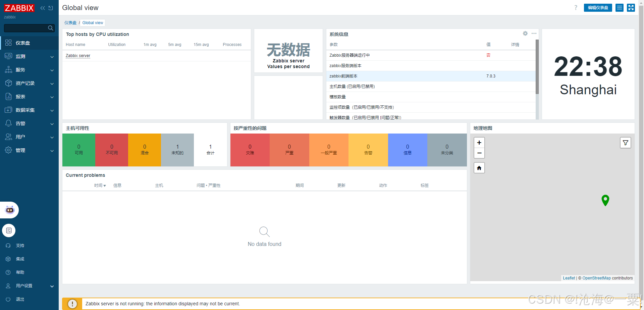Expand the 数据采集 menu chevron
Image resolution: width=644 pixels, height=310 pixels.
click(52, 110)
